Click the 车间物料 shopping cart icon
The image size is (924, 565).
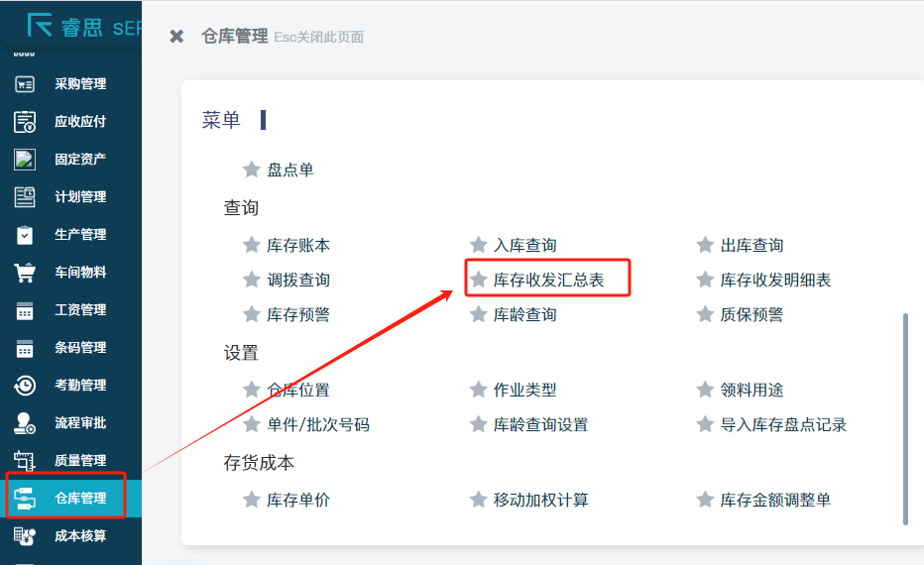click(25, 273)
